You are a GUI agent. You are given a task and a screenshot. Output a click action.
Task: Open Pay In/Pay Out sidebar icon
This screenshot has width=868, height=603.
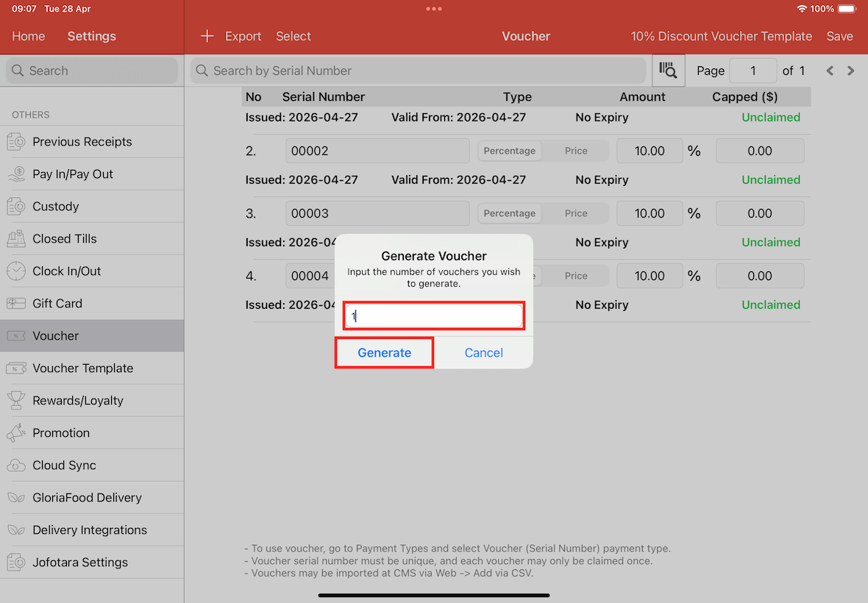(x=16, y=174)
